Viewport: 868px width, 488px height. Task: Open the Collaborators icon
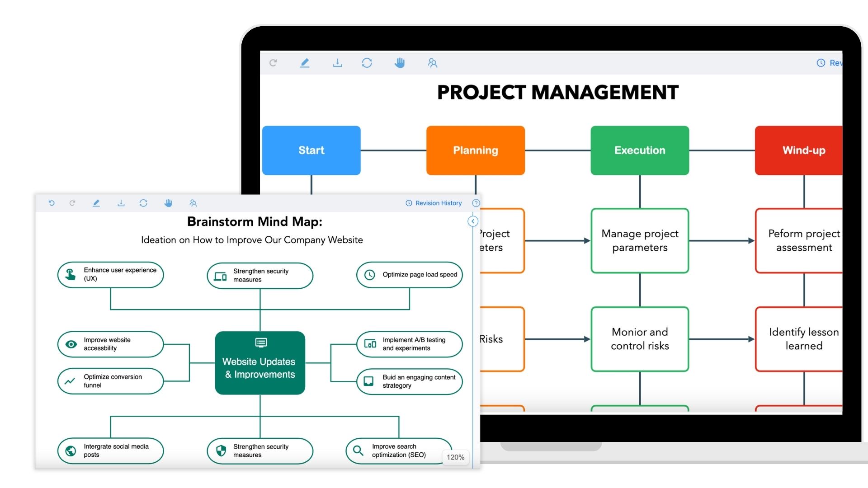coord(193,203)
